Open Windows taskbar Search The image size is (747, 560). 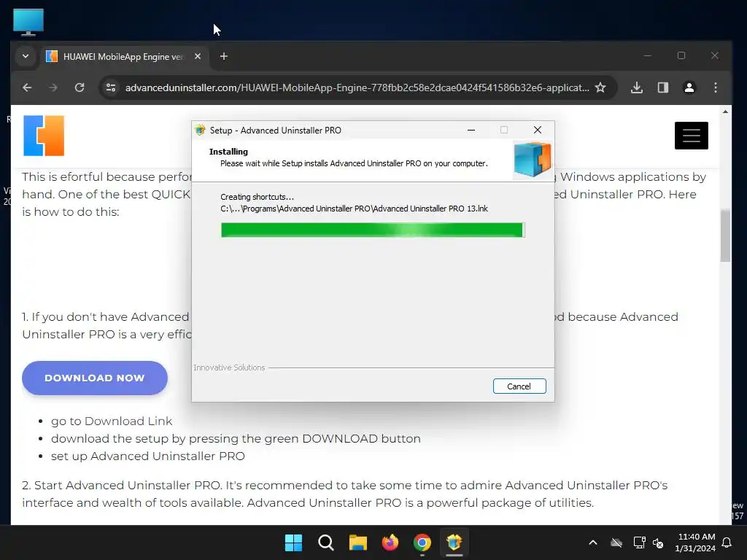[326, 542]
